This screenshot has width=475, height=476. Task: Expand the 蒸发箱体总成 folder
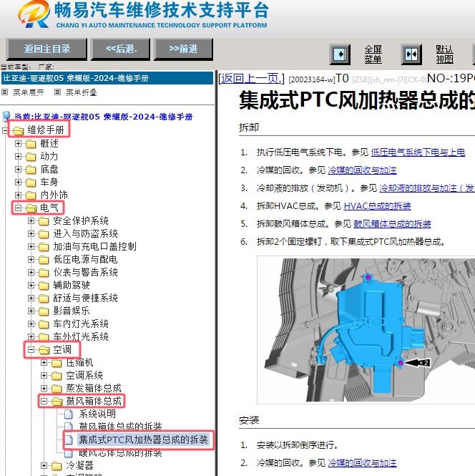pyautogui.click(x=44, y=388)
